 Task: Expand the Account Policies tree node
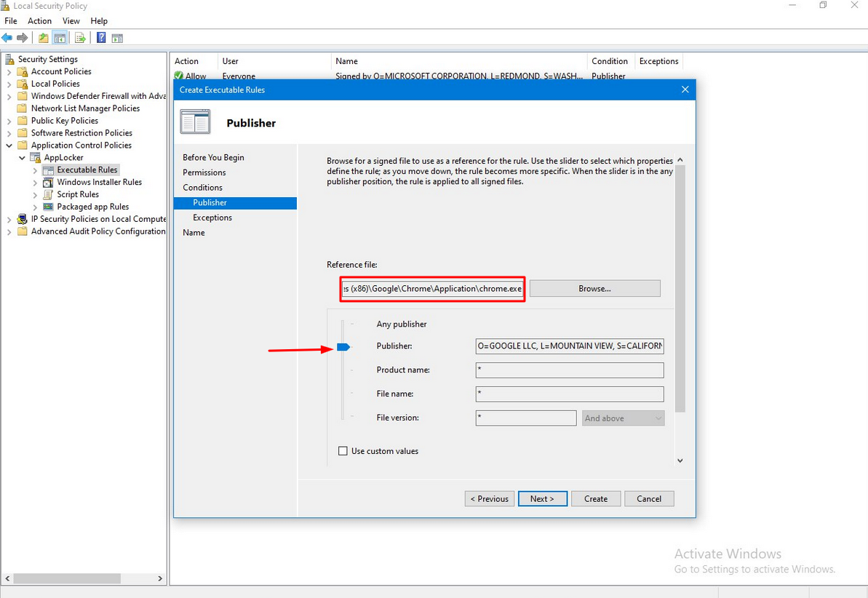(9, 71)
